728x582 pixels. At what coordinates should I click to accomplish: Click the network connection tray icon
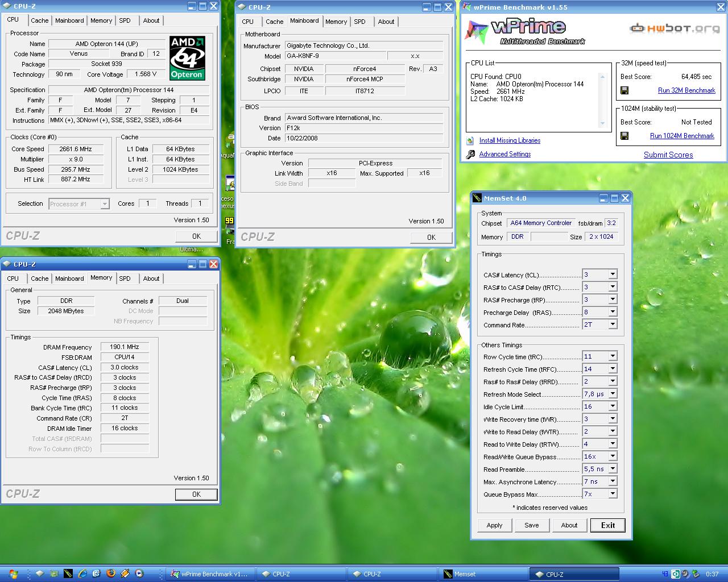coord(696,574)
